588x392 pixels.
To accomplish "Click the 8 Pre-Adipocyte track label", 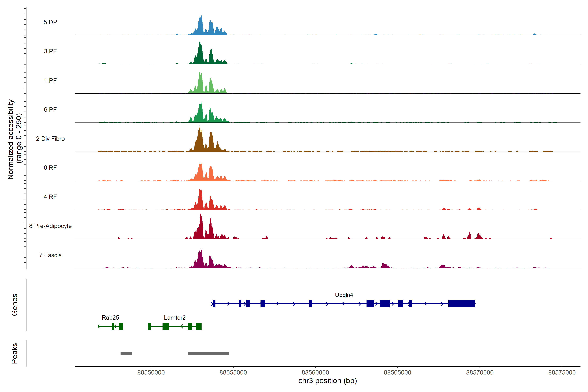I will pos(50,226).
